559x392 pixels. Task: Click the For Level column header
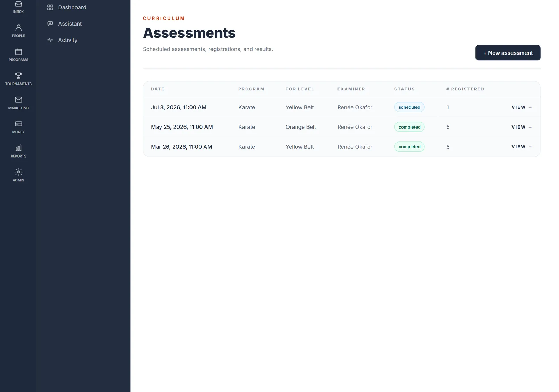pos(300,89)
